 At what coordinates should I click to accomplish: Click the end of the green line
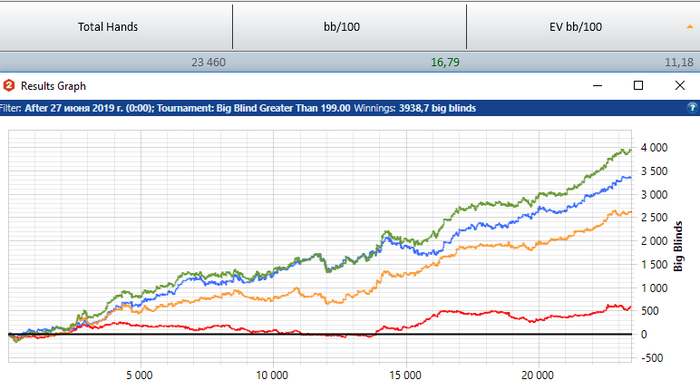click(630, 151)
